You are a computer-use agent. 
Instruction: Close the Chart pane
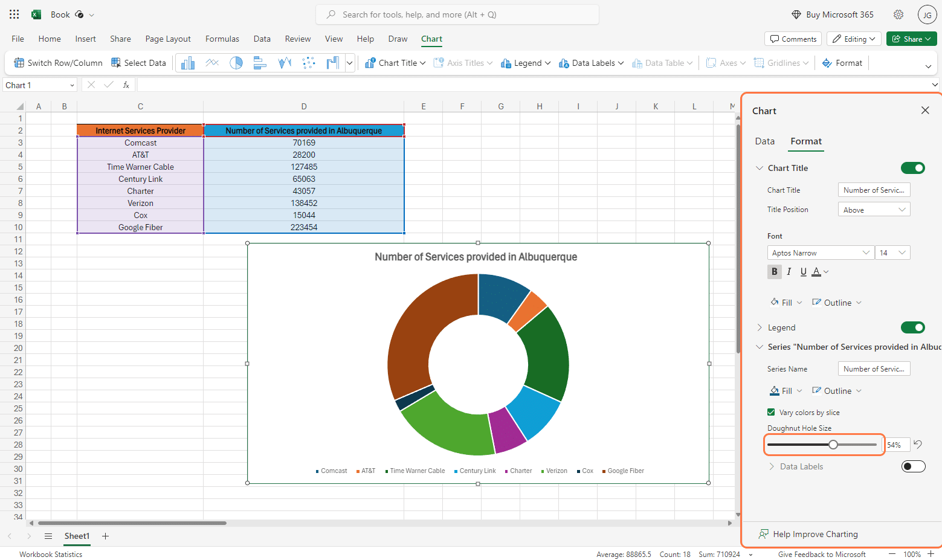(x=925, y=111)
